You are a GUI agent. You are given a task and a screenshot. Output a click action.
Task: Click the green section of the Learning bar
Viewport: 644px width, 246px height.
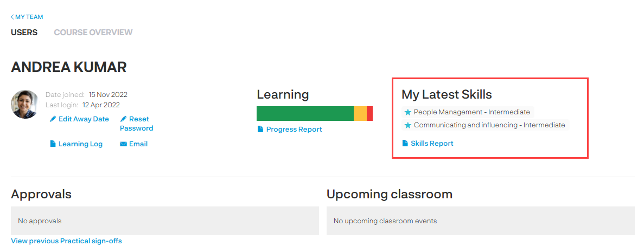pyautogui.click(x=305, y=114)
